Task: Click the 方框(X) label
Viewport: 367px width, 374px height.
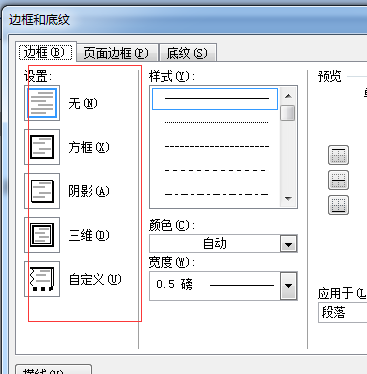Action: 89,147
